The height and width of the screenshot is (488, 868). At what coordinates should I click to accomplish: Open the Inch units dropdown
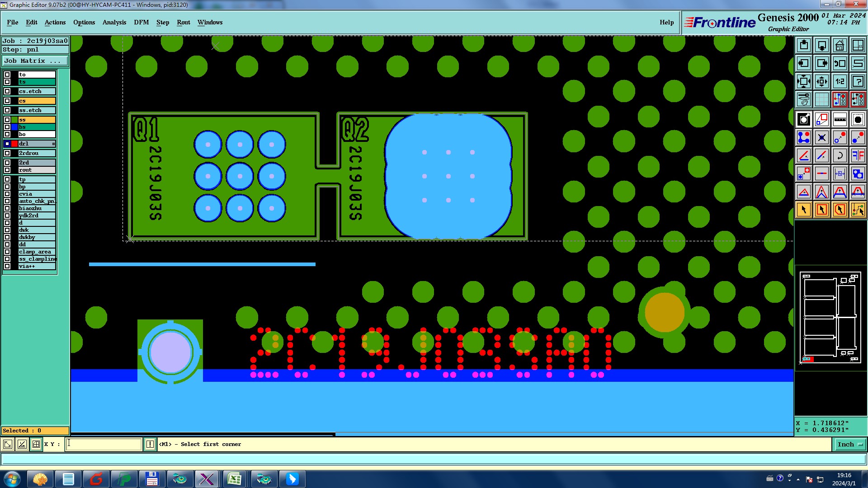click(x=850, y=444)
